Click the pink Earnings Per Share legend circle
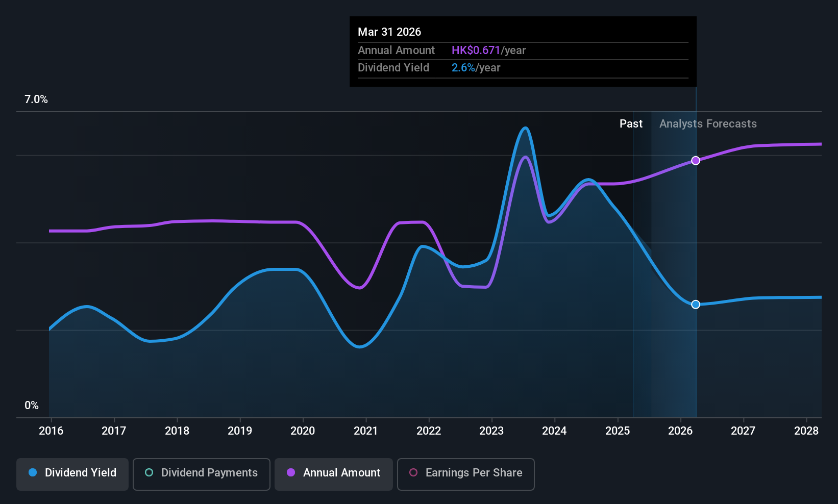Screen dimensions: 838x504 pos(413,472)
